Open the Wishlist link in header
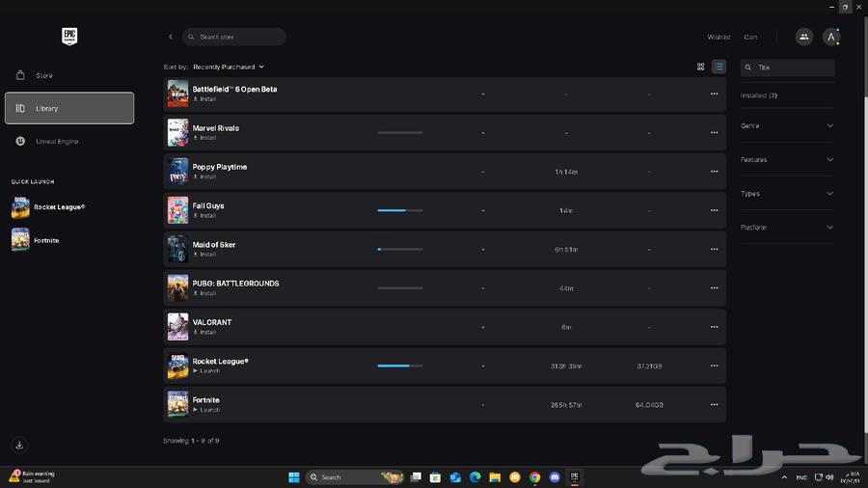 719,38
